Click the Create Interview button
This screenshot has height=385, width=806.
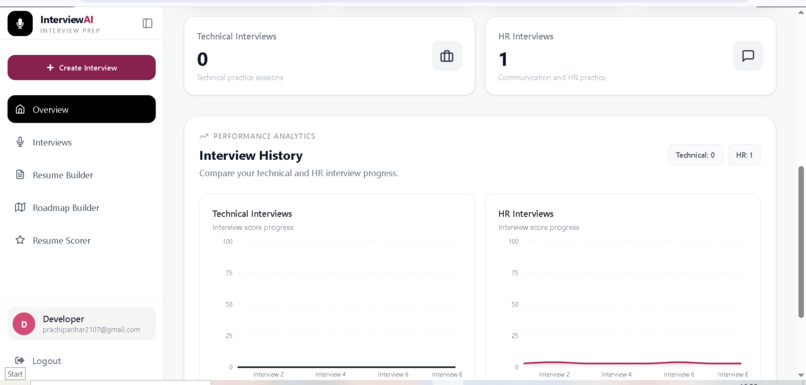81,67
